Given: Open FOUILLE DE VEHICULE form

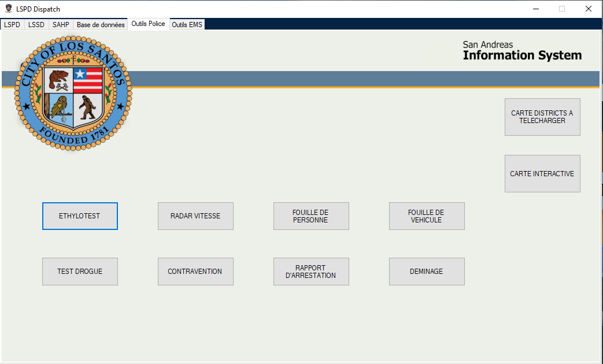Looking at the screenshot, I should [427, 216].
